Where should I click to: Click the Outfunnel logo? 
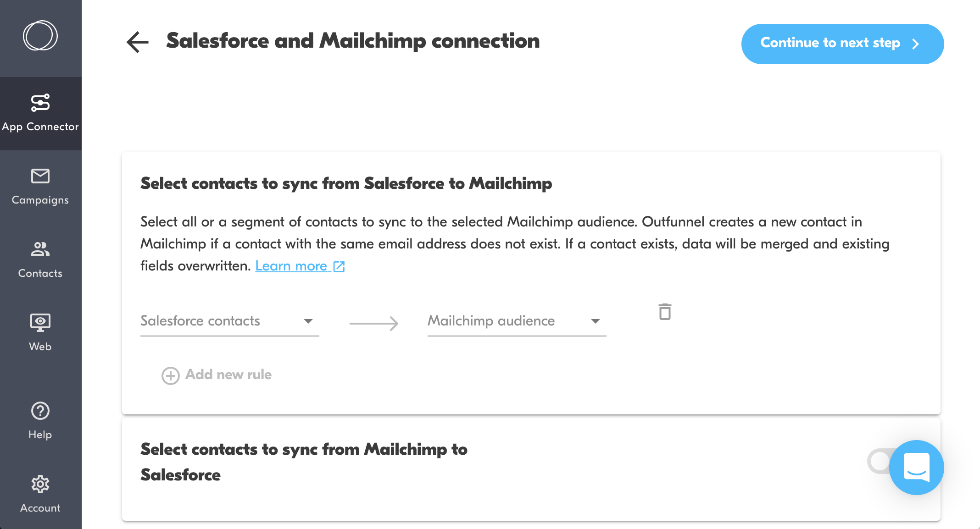[x=40, y=35]
